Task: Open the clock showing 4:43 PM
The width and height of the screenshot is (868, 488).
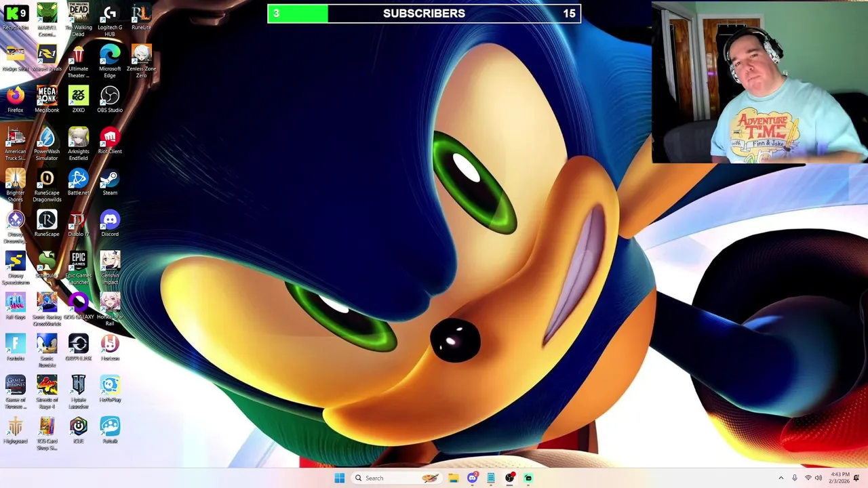Action: [839, 478]
